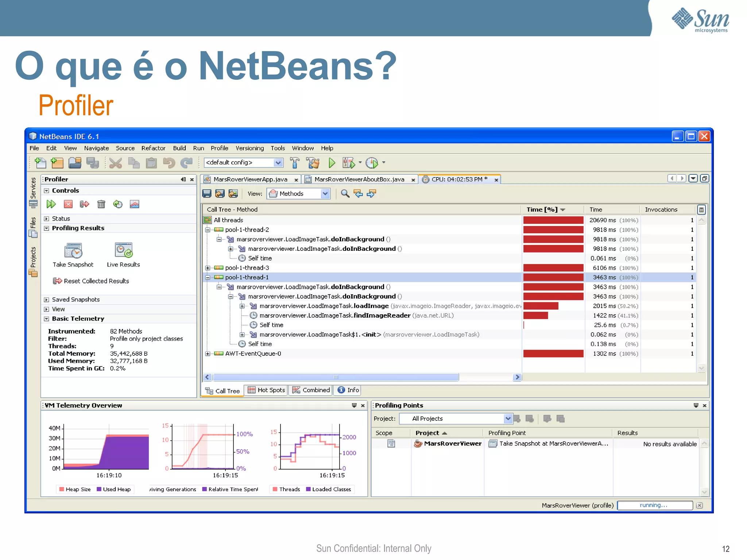Viewport: 747px width, 560px height.
Task: Click the Debug Main Project icon
Action: click(x=348, y=163)
